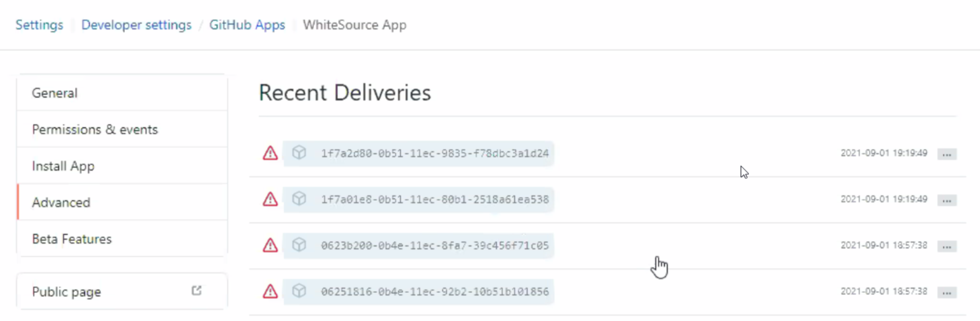Screen dimensions: 980x321
Task: Select Permissions & events in sidebar
Action: 95,130
